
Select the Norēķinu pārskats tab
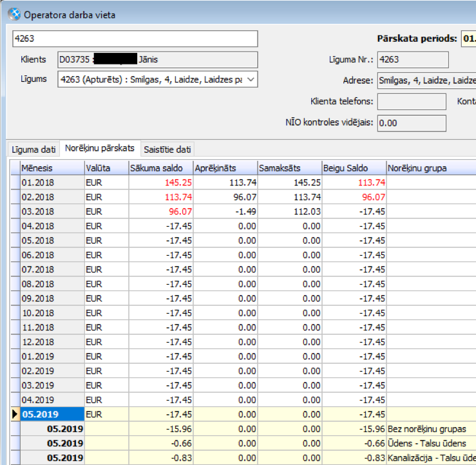pyautogui.click(x=100, y=149)
